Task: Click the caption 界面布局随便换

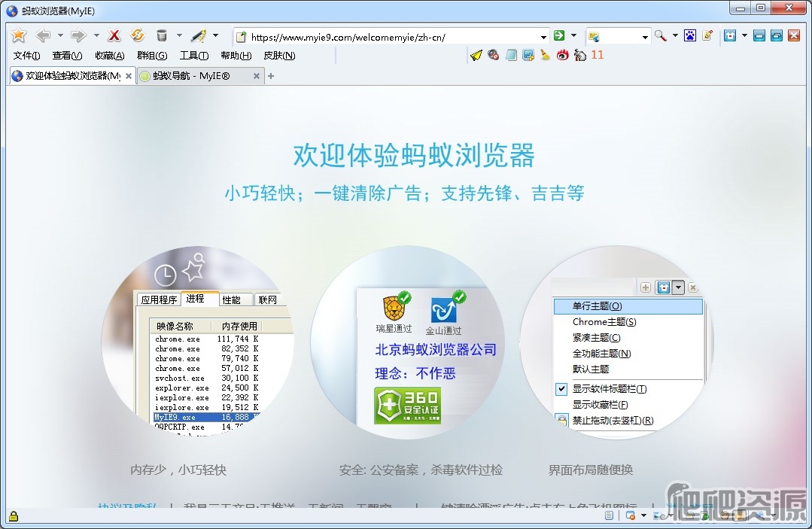Action: (x=591, y=470)
